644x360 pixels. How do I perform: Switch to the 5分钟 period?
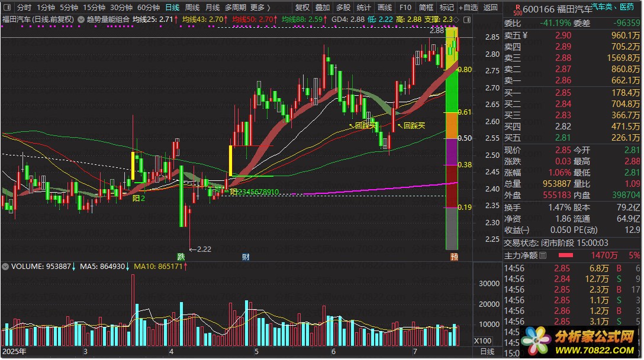[69, 7]
